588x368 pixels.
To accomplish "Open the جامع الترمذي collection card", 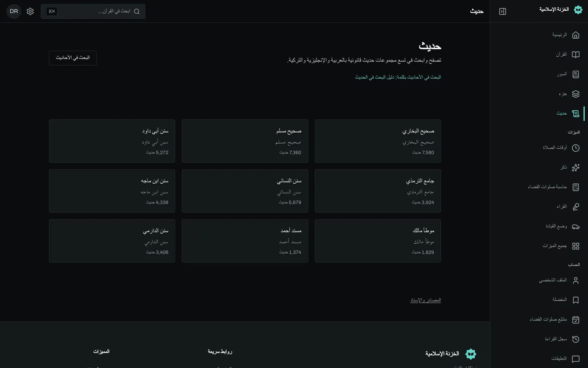I will coord(378,191).
